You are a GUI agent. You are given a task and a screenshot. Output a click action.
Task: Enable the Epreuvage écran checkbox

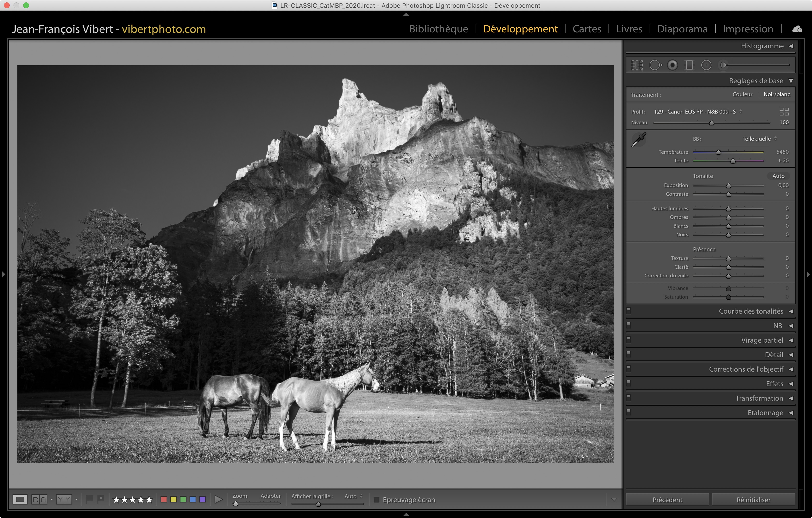click(x=377, y=499)
